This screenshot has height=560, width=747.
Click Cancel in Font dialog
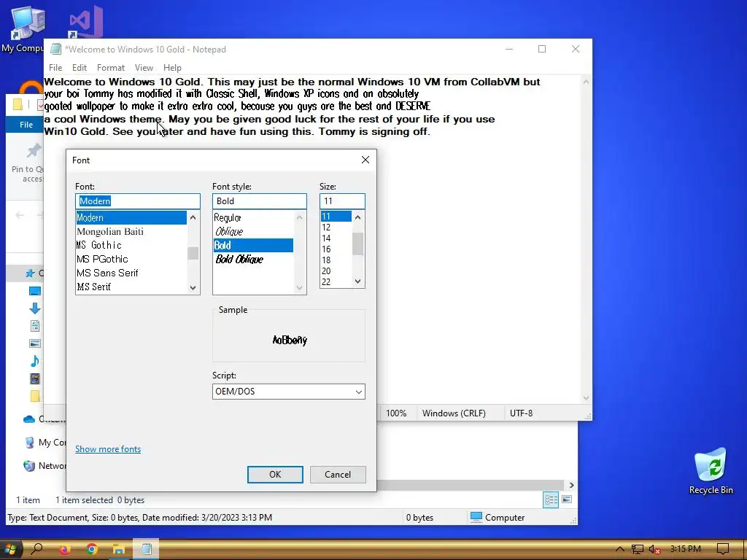point(338,474)
